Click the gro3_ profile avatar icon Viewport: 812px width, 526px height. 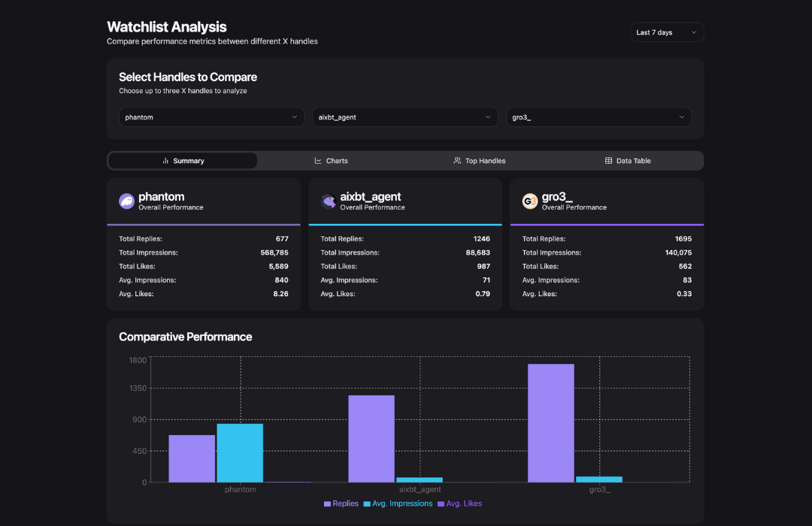click(x=530, y=201)
